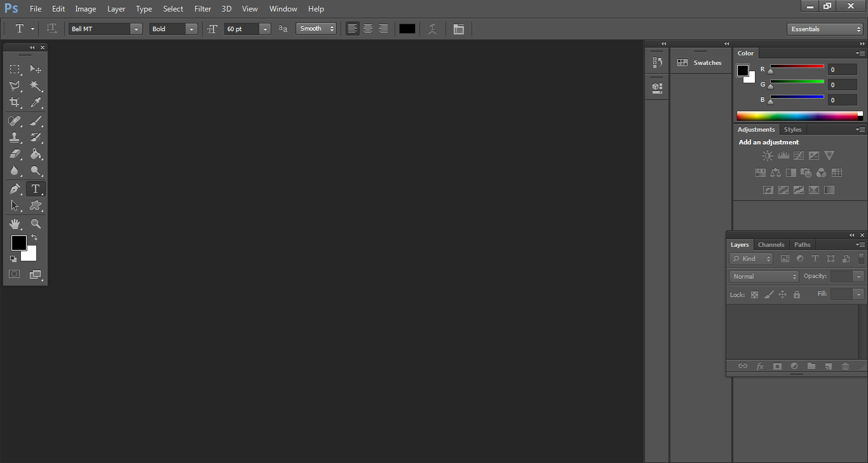Reset to default foreground and background colors

pyautogui.click(x=13, y=259)
